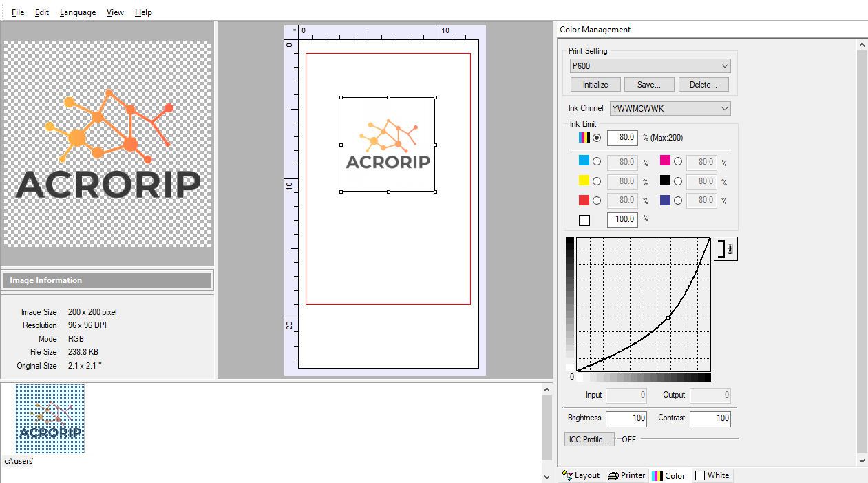Select red ink limit radio button
Viewport: 868px width, 483px height.
pyautogui.click(x=597, y=200)
